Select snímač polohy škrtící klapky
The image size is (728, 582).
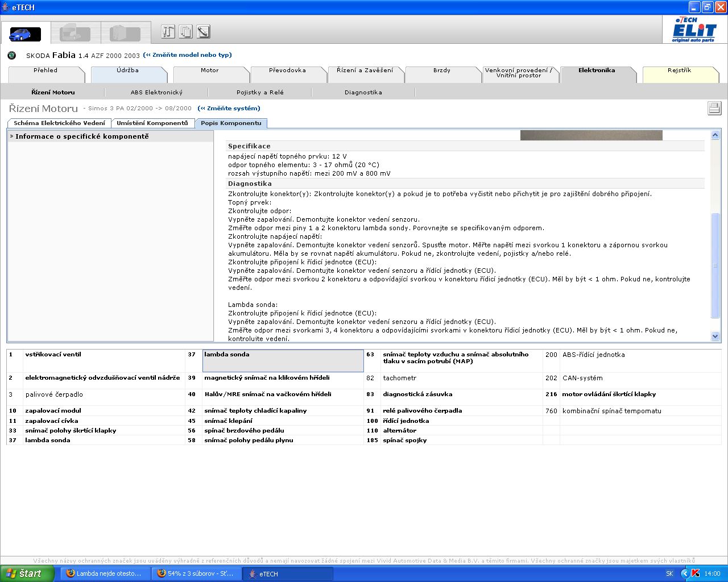click(71, 430)
